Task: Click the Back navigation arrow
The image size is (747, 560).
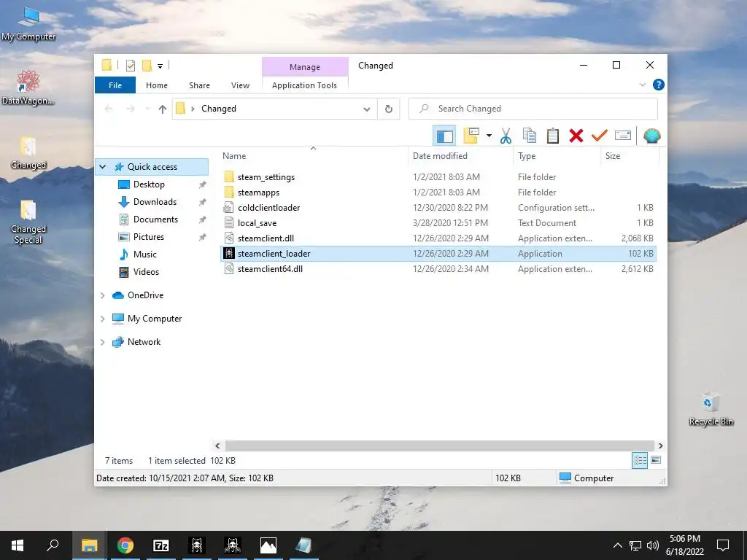Action: pos(109,109)
